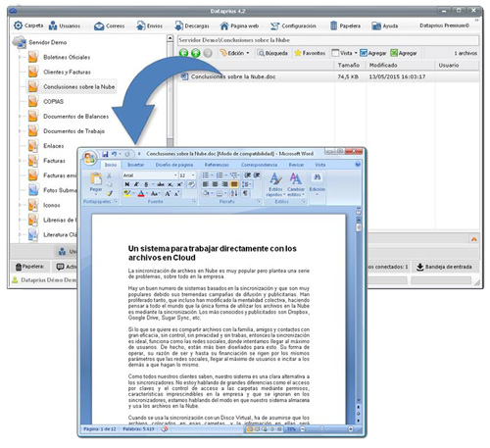
Task: Click the Pegar paste icon
Action: 96,179
